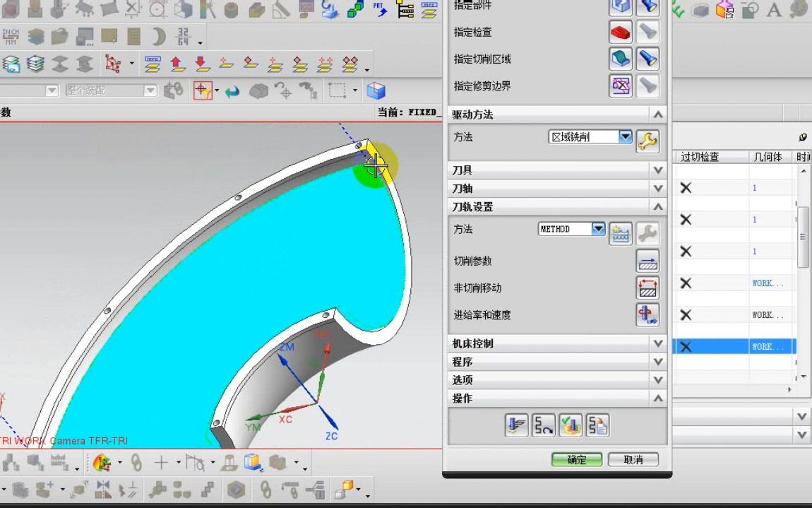Click the Verify toolpath icon in 操作 group

(x=570, y=425)
